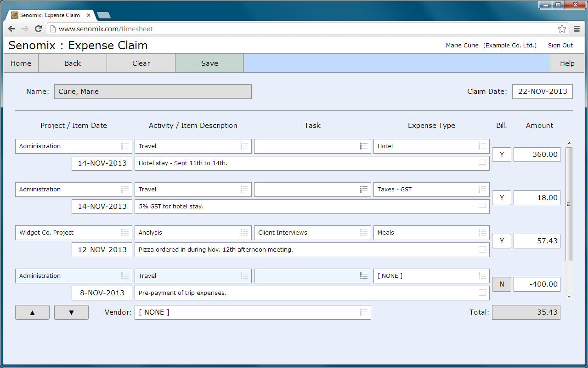Open a new browser tab
The height and width of the screenshot is (368, 588).
pyautogui.click(x=104, y=15)
